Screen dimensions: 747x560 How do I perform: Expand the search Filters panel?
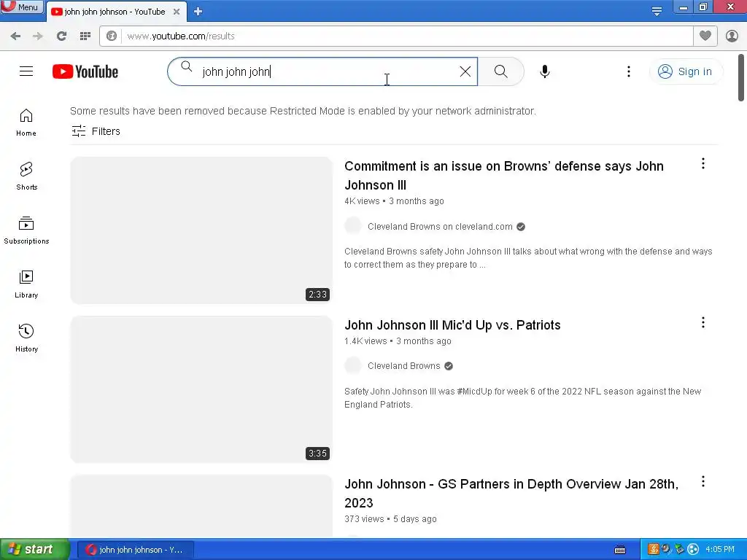pos(96,131)
